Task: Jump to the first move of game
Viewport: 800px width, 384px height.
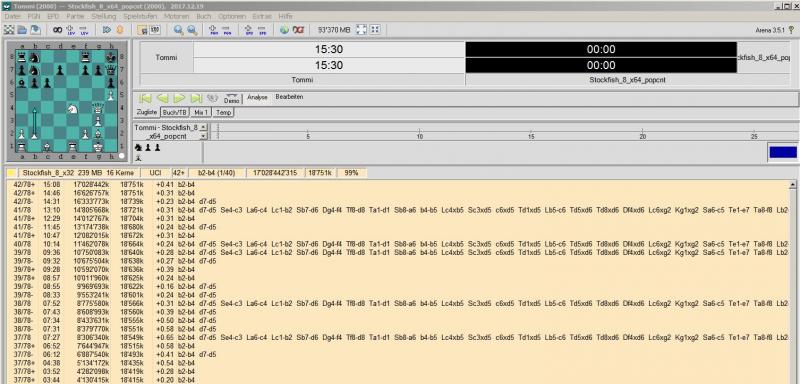Action: (x=145, y=98)
